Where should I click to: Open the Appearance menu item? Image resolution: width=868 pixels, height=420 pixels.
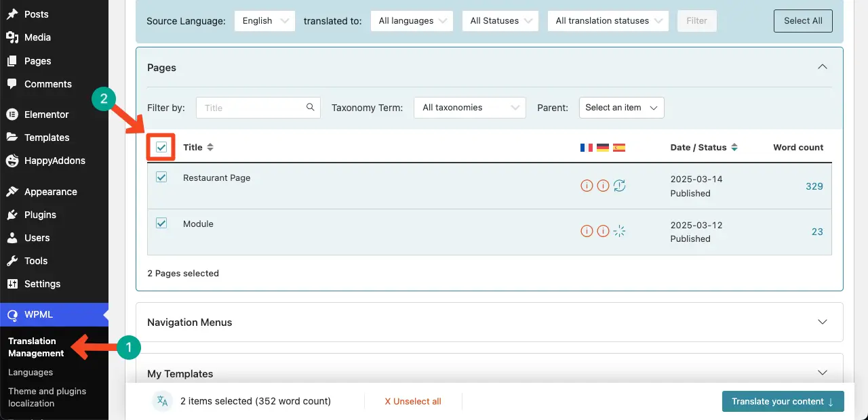[54, 192]
